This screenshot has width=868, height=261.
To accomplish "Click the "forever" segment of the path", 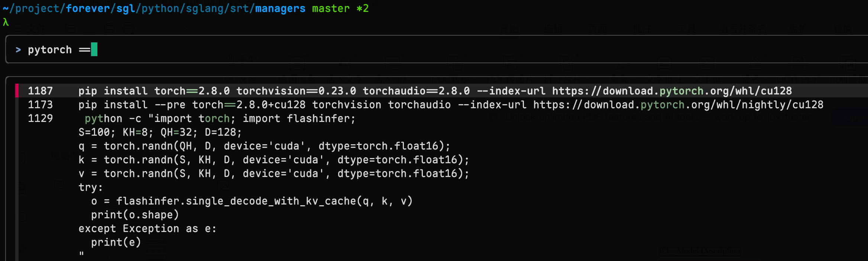I will tap(87, 9).
